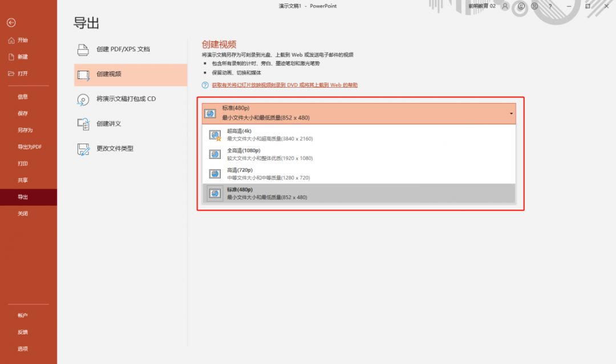This screenshot has width=616, height=364.
Task: Click the 4k option's starred slide icon
Action: [215, 136]
